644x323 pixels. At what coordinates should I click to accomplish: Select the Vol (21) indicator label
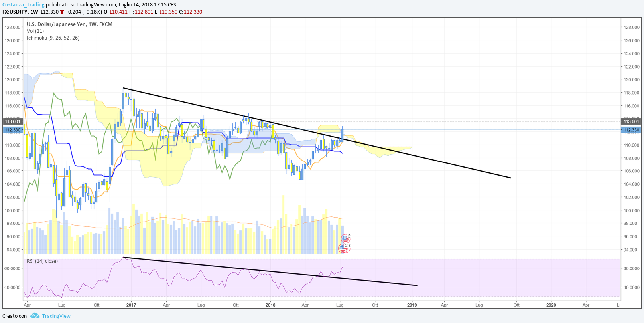click(x=35, y=31)
